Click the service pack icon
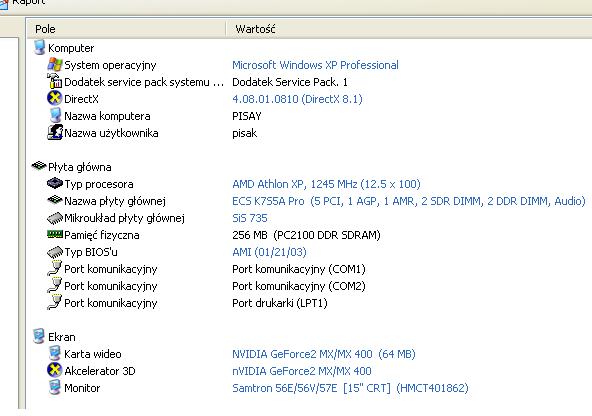592x416 pixels. point(55,81)
